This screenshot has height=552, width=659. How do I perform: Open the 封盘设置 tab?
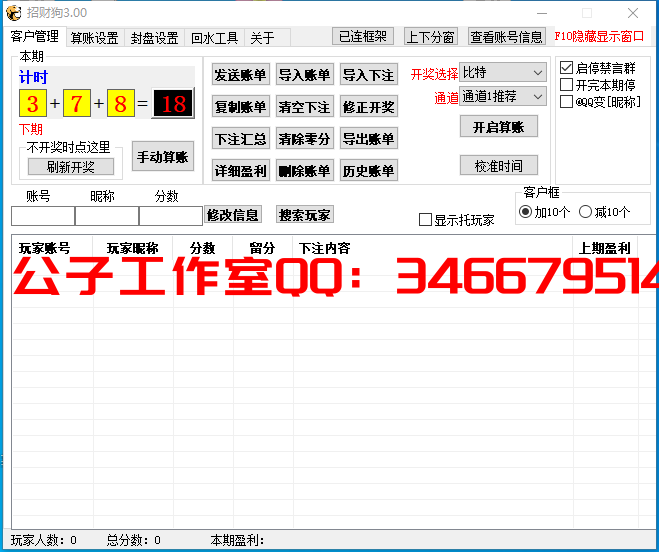155,38
